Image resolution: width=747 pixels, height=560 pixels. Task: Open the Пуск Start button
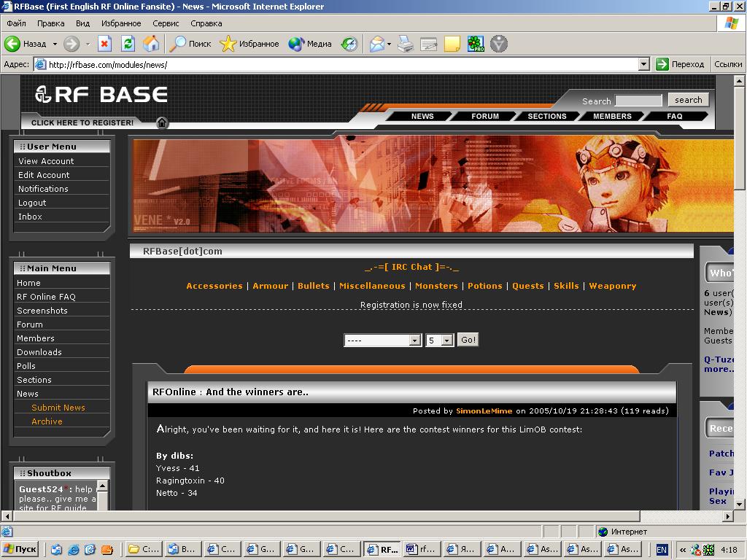point(20,550)
